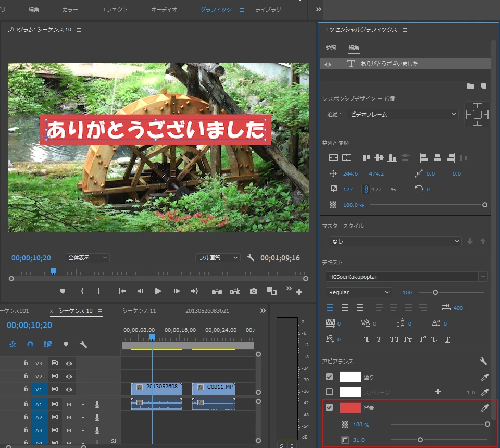Step forward one frame in program monitor
The width and height of the screenshot is (500, 448).
click(177, 291)
